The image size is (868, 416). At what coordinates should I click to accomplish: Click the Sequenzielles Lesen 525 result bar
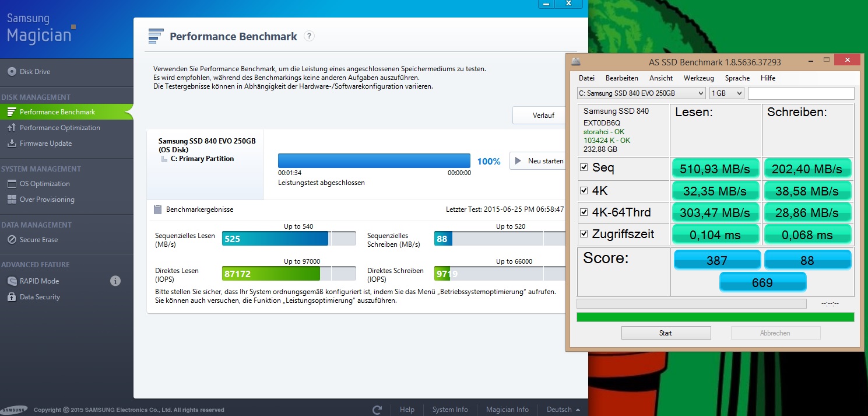(289, 239)
